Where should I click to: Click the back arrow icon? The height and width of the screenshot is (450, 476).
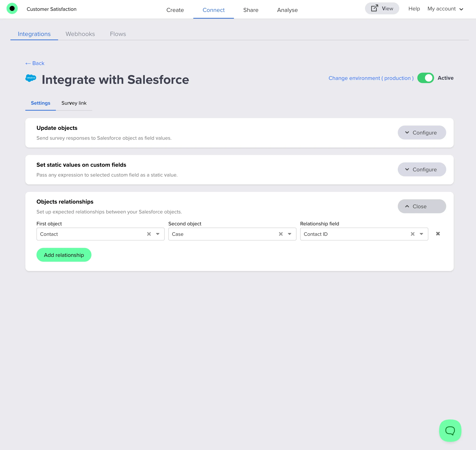[x=28, y=63]
